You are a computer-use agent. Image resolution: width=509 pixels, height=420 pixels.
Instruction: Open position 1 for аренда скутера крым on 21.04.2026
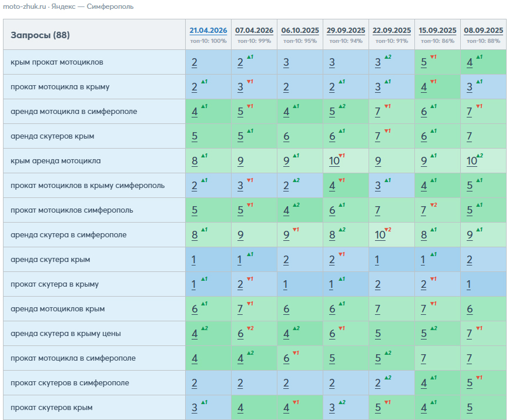coord(193,260)
